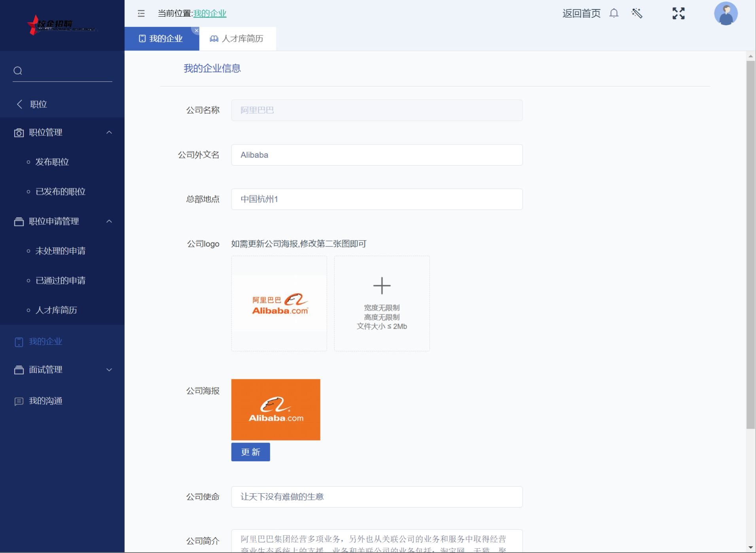This screenshot has width=756, height=553.
Task: Click the chat icon beside 我的沟通
Action: coord(19,401)
